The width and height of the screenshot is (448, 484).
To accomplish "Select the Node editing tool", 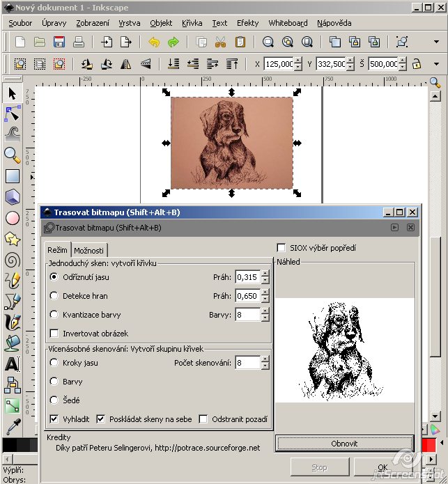I will pyautogui.click(x=12, y=112).
